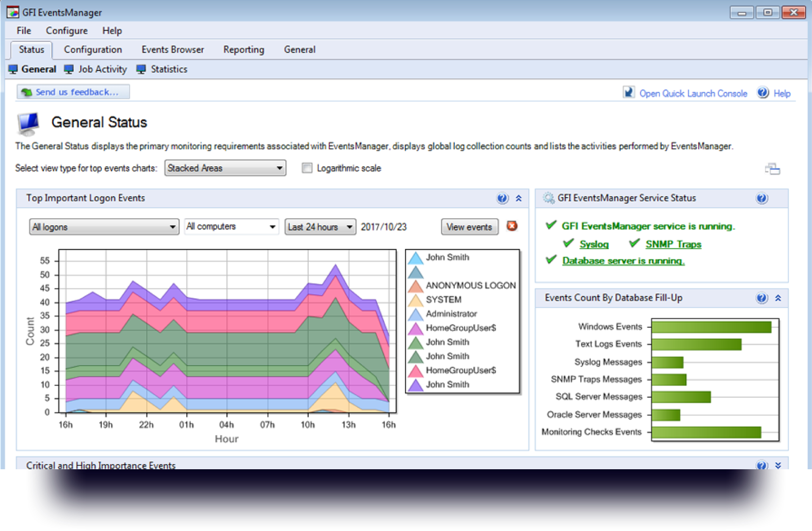This screenshot has width=812, height=531.
Task: Open the File menu
Action: [24, 31]
